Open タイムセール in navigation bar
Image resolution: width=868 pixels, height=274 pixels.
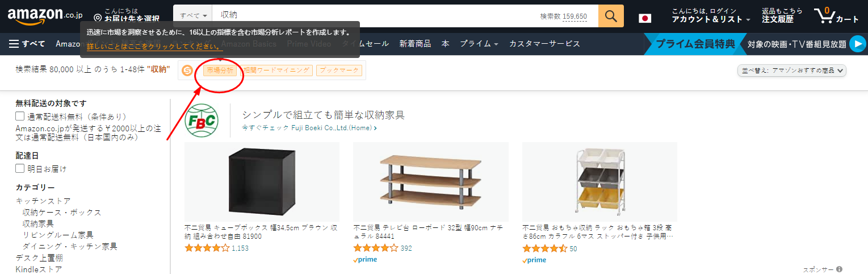[x=365, y=44]
